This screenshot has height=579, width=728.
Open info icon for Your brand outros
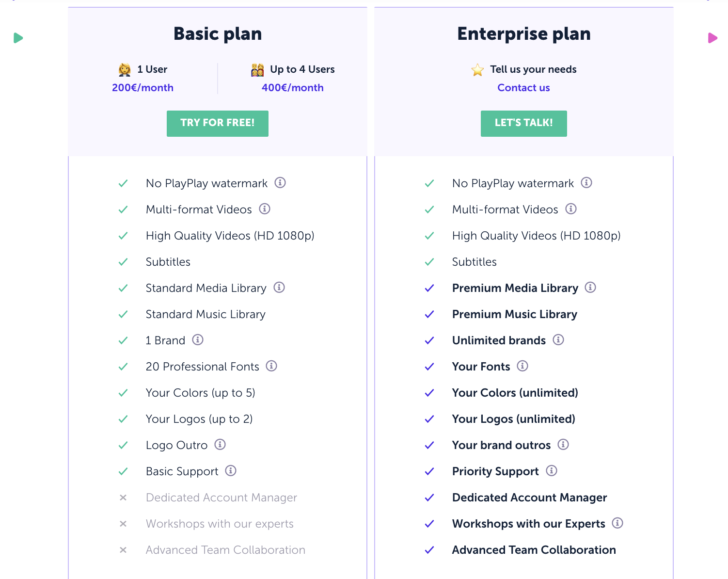(x=563, y=445)
